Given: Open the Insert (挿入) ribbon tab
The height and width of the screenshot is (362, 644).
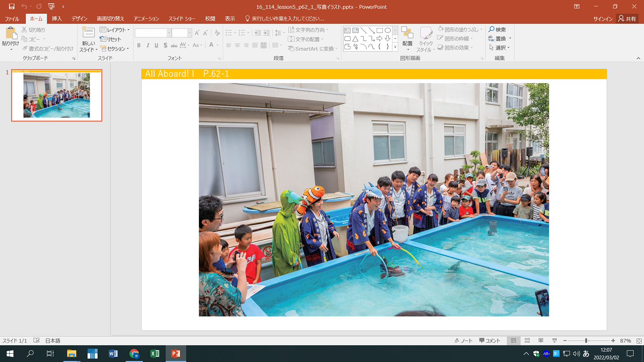Looking at the screenshot, I should click(57, 19).
